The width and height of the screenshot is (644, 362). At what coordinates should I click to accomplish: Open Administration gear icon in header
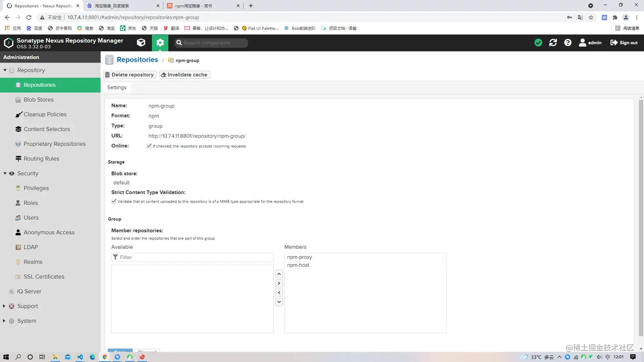coord(160,43)
